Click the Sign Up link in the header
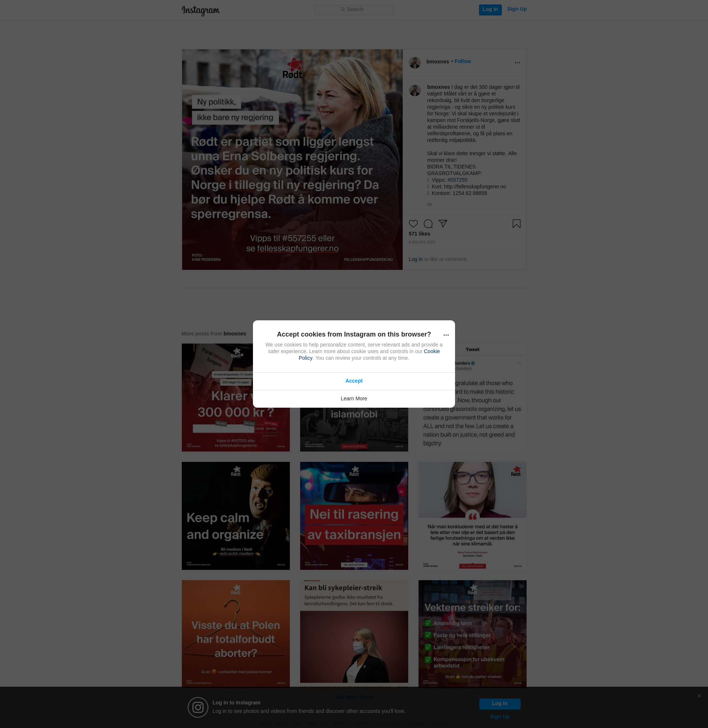The height and width of the screenshot is (728, 708). point(517,9)
